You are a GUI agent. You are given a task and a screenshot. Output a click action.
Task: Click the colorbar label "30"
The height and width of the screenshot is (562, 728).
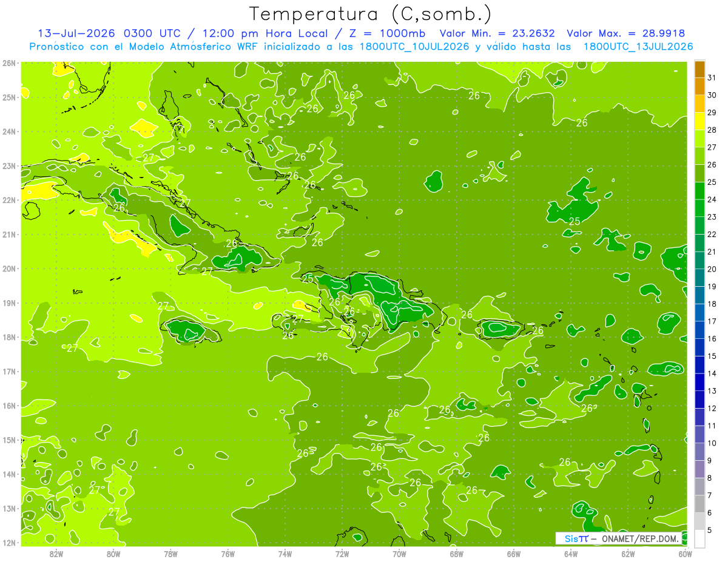click(712, 95)
